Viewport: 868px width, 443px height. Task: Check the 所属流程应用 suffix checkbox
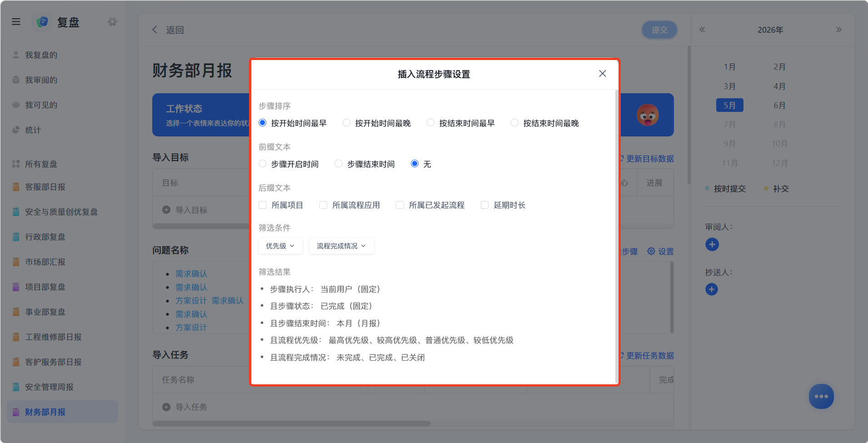324,205
